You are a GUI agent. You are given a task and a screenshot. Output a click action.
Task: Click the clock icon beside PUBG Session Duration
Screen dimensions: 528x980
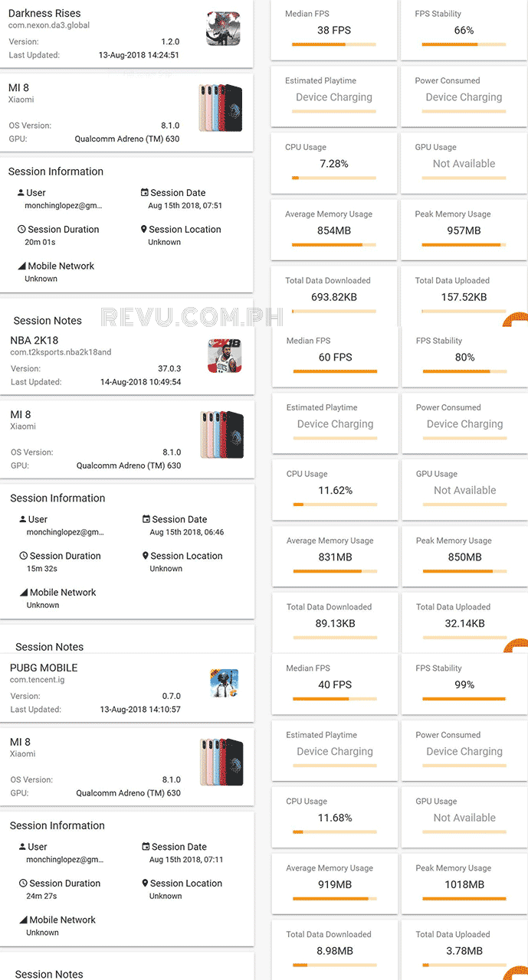pos(23,884)
